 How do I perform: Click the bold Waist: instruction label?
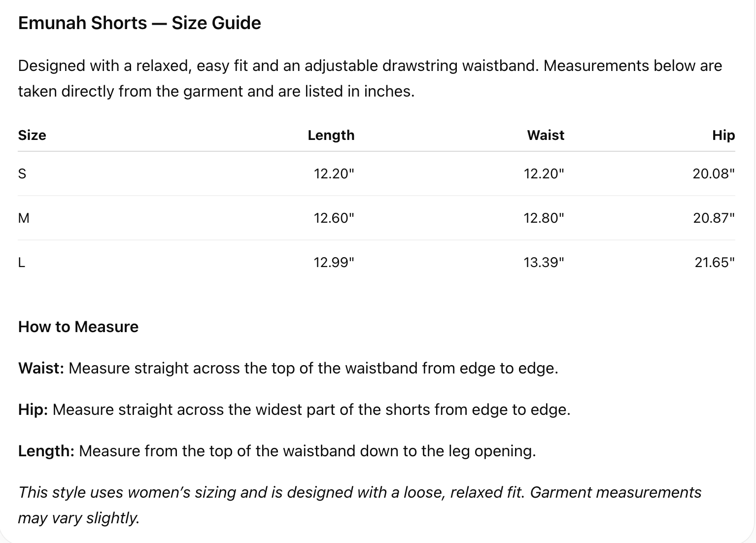click(41, 368)
